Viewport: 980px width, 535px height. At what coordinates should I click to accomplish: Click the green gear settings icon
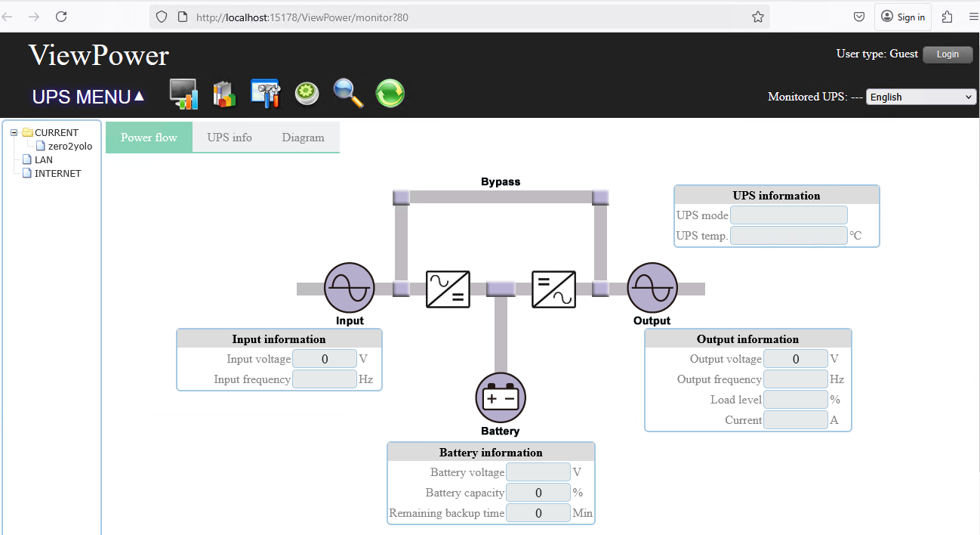tap(307, 92)
